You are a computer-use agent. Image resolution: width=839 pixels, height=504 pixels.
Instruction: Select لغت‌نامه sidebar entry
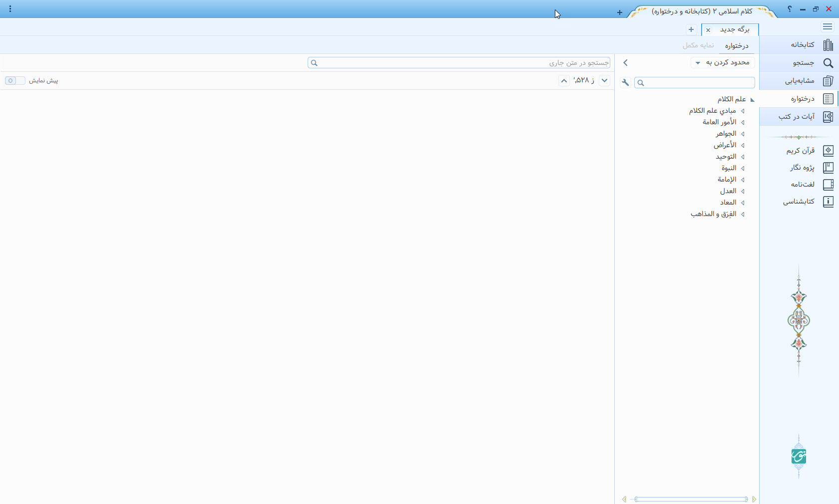[803, 185]
